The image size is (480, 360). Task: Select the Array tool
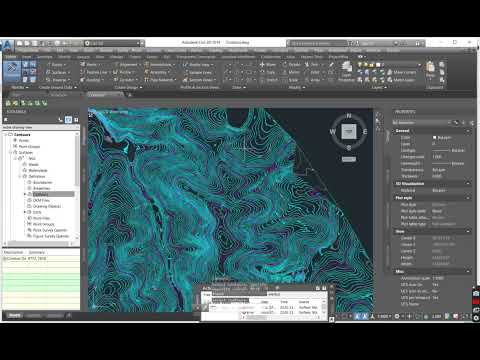pos(313,80)
